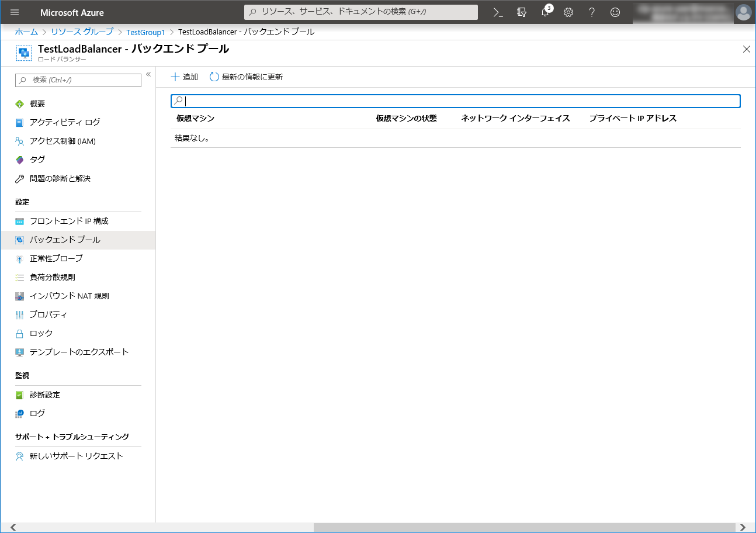
Task: Click the directory and subscription filter icon
Action: [x=522, y=12]
